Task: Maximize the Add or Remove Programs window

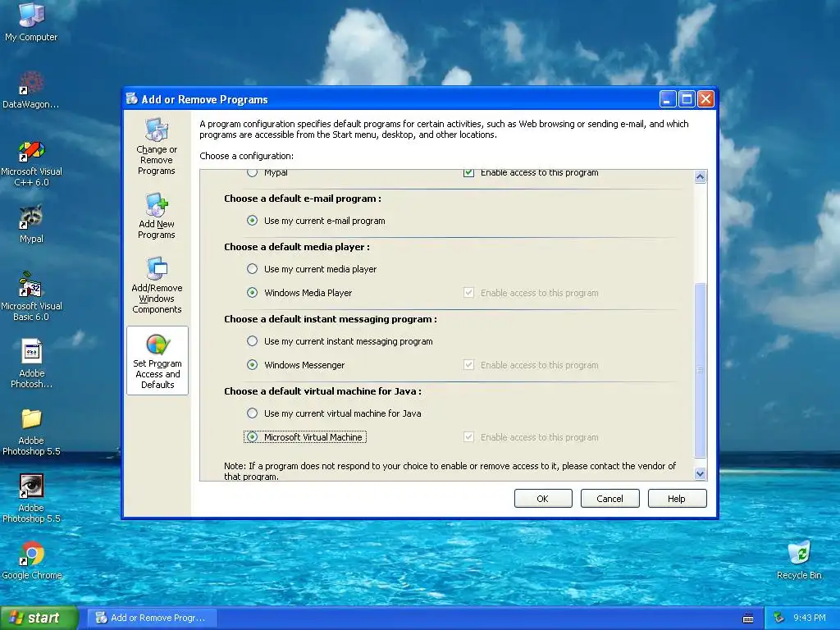Action: [x=687, y=99]
